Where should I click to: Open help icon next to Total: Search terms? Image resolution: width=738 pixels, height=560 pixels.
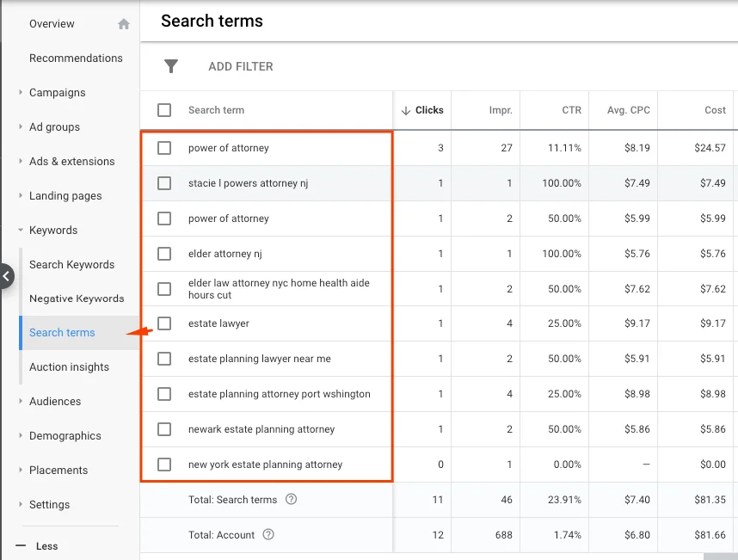(292, 499)
